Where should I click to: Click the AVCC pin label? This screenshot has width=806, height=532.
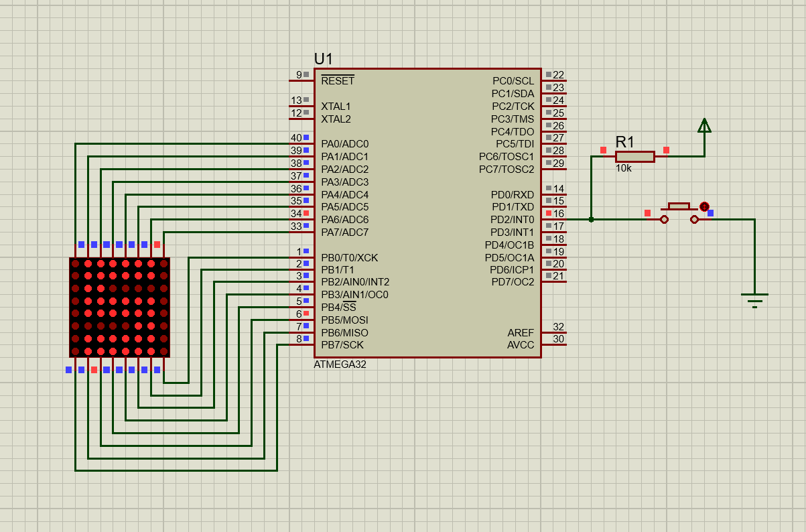click(521, 345)
